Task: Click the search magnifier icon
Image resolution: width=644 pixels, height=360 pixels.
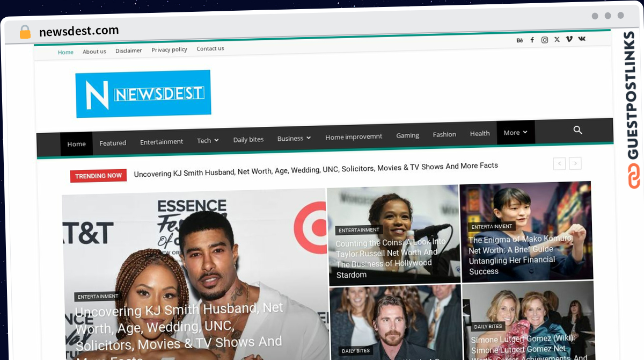Action: pyautogui.click(x=578, y=130)
